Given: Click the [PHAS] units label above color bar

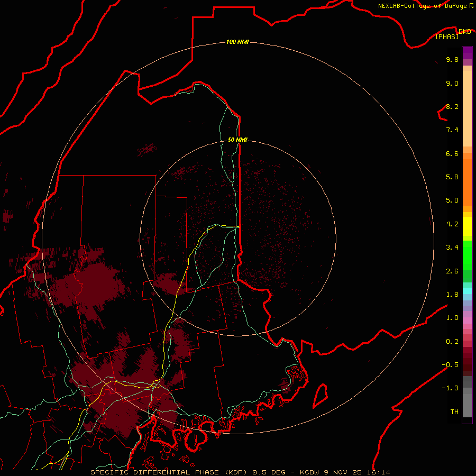Looking at the screenshot, I should tap(447, 36).
